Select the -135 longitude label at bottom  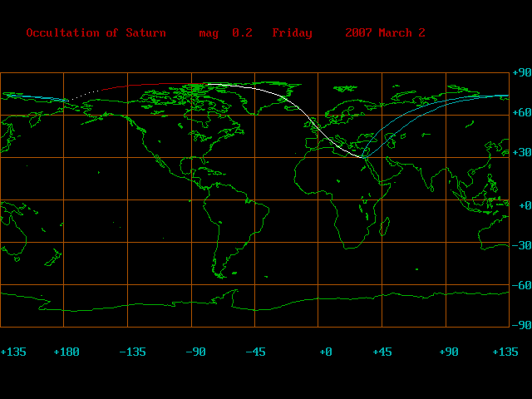tap(132, 352)
